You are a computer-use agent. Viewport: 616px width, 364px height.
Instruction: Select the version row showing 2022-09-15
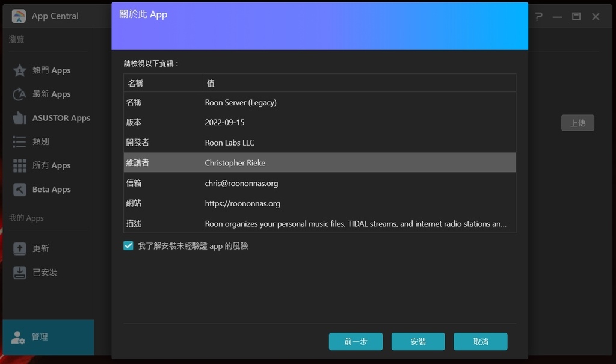coord(320,122)
